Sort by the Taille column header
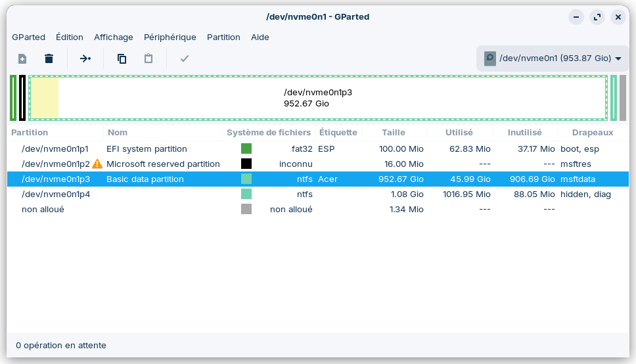 (393, 133)
